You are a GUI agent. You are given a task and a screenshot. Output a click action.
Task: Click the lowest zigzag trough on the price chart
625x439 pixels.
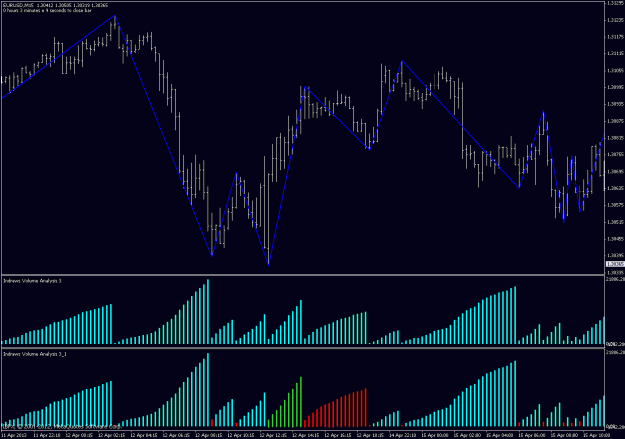tap(268, 264)
